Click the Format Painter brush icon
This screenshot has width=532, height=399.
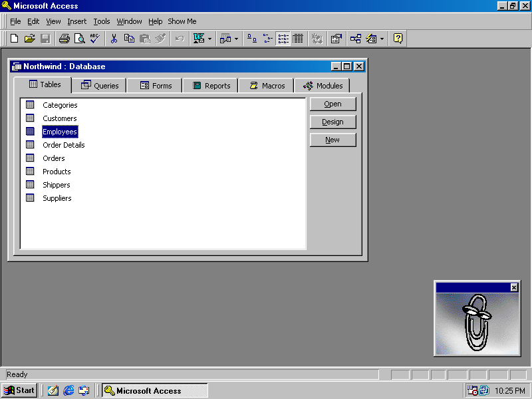click(x=160, y=39)
